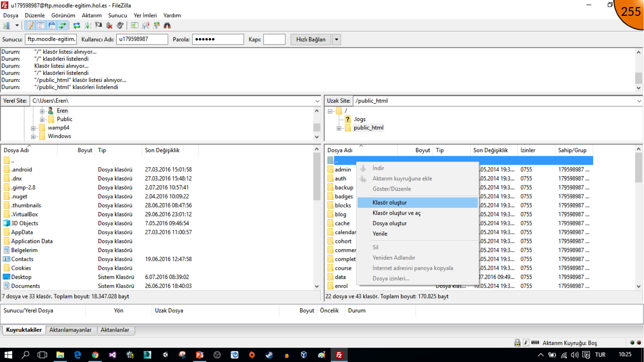Screen dimensions: 644x362
Task: Disconnect from server icon with red X
Action: (x=109, y=25)
